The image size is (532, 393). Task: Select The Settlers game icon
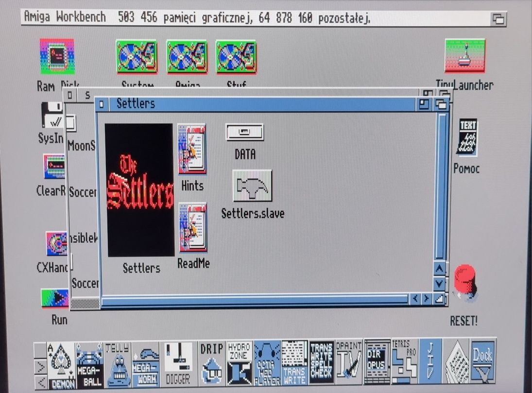[139, 190]
